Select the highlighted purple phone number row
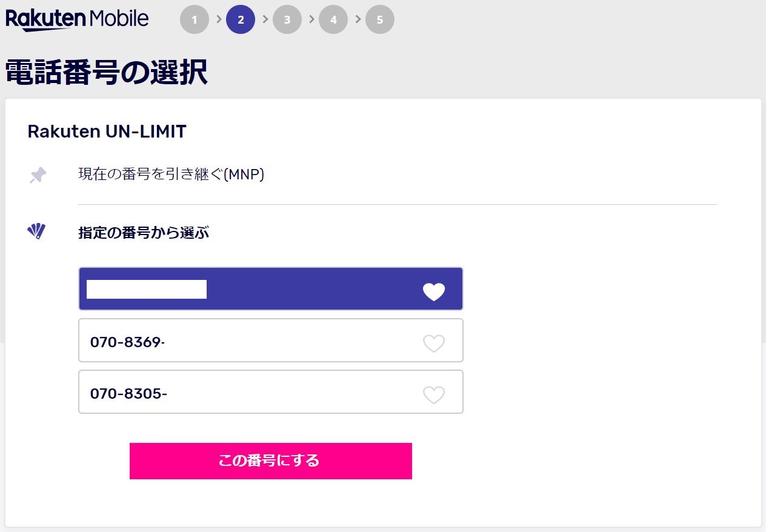766x532 pixels. click(271, 289)
